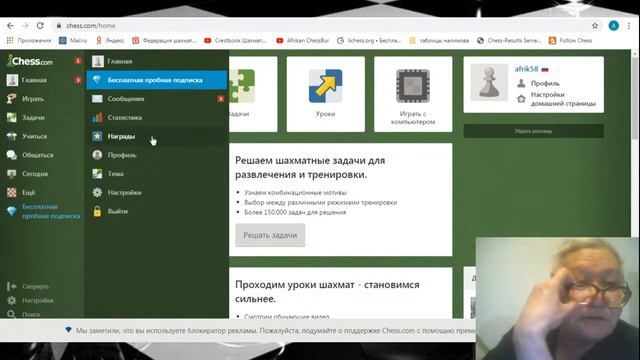Select Главная in the flyout submenu
This screenshot has height=360, width=640.
[x=157, y=61]
